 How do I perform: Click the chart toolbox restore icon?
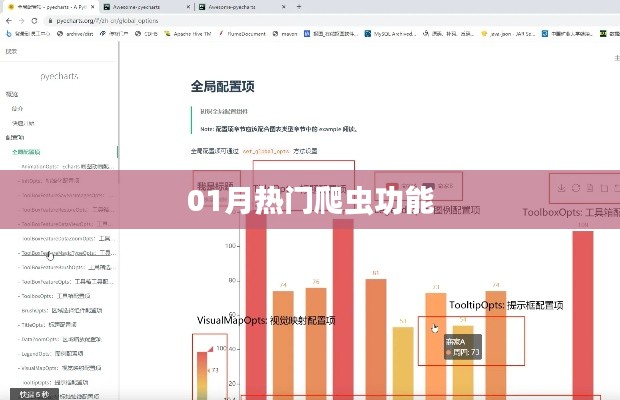576,188
